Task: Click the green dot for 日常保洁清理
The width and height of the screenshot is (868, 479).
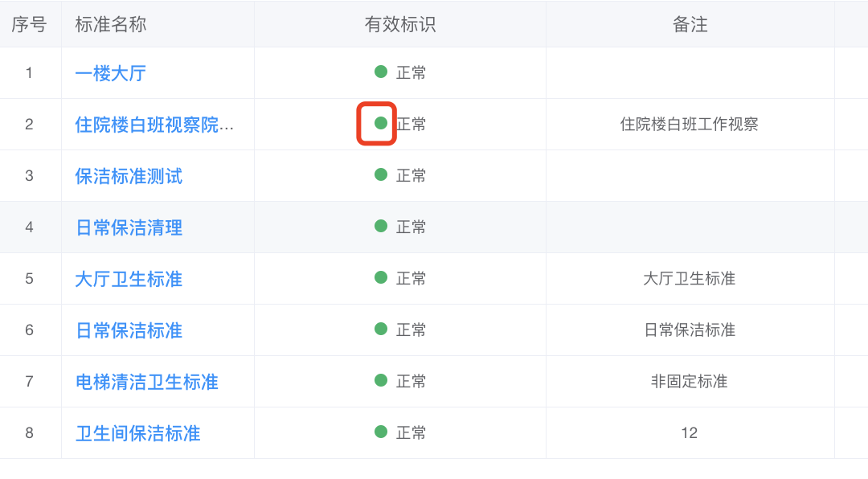Action: tap(381, 226)
